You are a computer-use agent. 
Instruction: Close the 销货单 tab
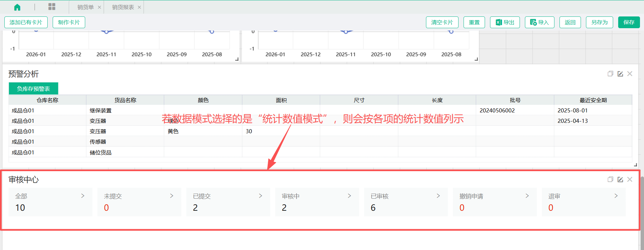tap(99, 7)
